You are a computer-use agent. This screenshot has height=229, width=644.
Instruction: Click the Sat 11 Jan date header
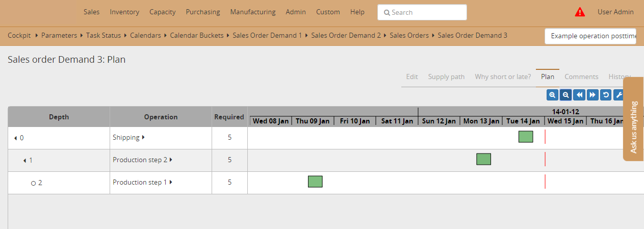tap(397, 121)
